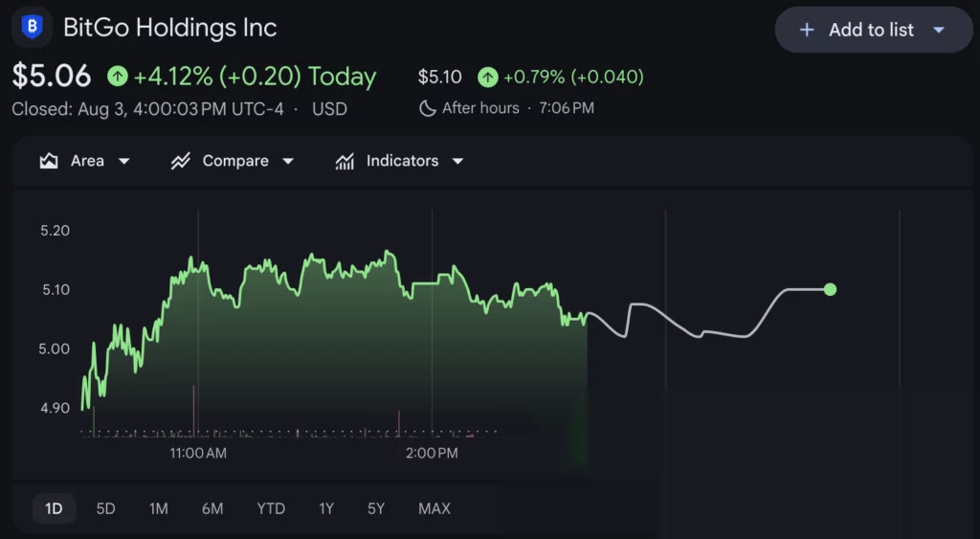The image size is (980, 539).
Task: Click the After hours moon icon
Action: pos(428,108)
